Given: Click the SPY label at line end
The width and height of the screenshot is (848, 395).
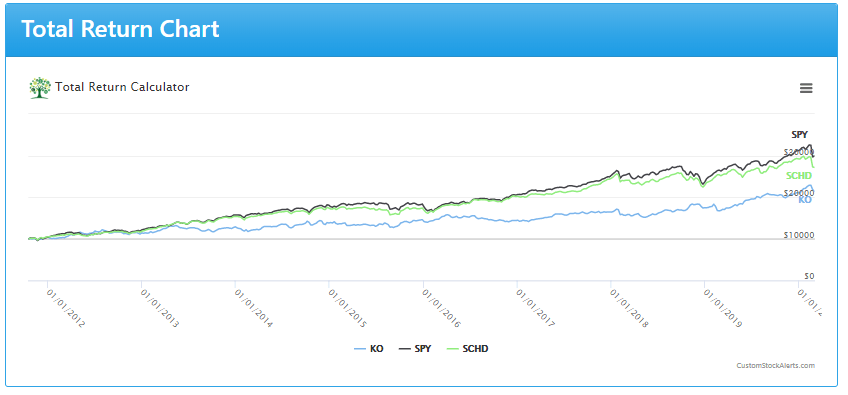Looking at the screenshot, I should pos(799,135).
